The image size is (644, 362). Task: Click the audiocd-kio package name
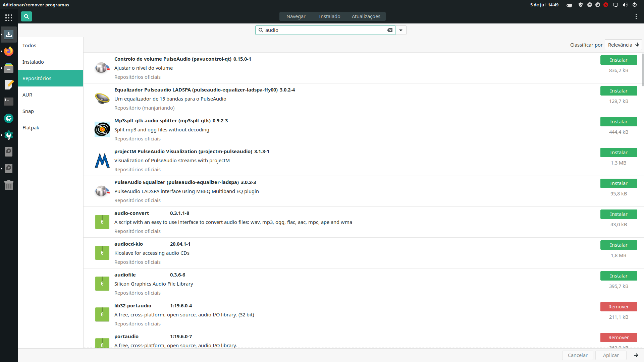pos(128,244)
